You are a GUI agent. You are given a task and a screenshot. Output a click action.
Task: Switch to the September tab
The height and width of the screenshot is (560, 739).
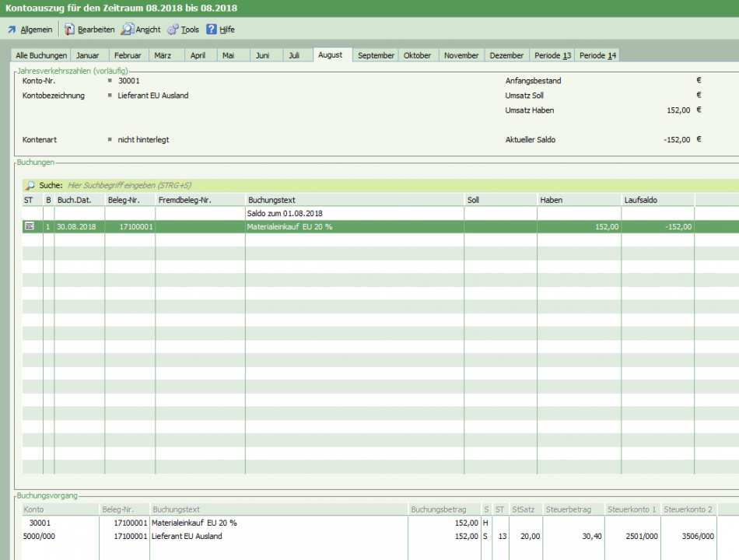(376, 55)
